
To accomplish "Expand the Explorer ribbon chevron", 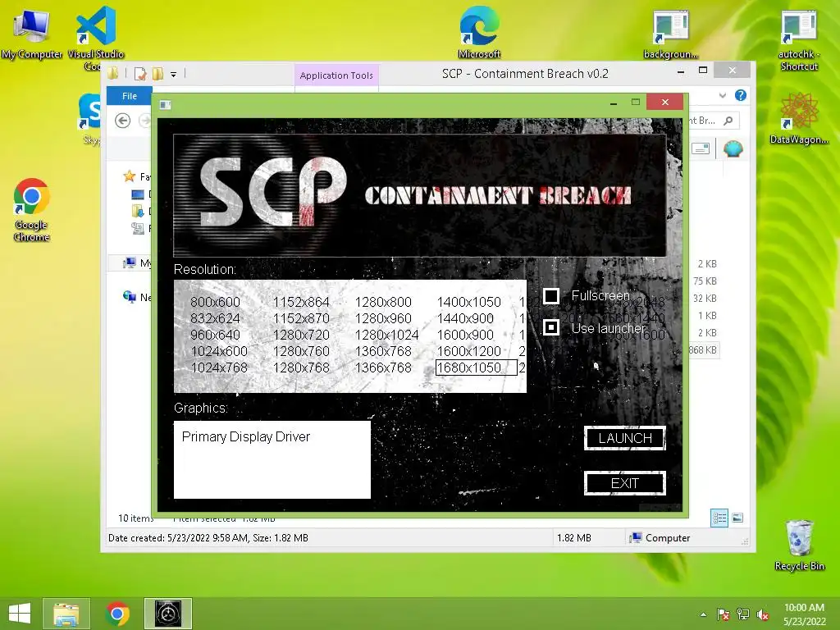I will [723, 95].
